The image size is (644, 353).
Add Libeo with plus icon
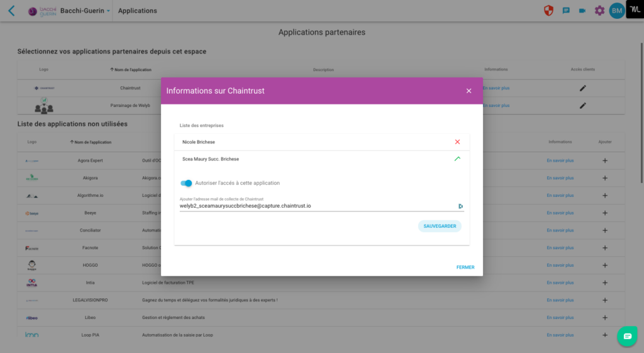point(604,318)
